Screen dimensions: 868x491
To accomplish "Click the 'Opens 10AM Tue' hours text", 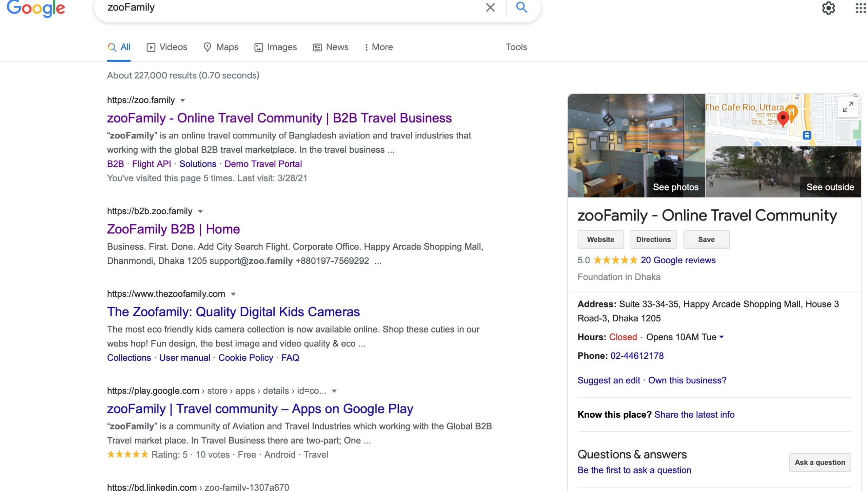I will tap(681, 337).
